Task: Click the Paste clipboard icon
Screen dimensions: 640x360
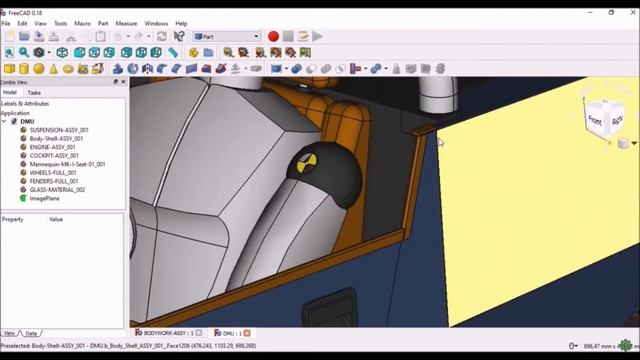Action: (100, 36)
